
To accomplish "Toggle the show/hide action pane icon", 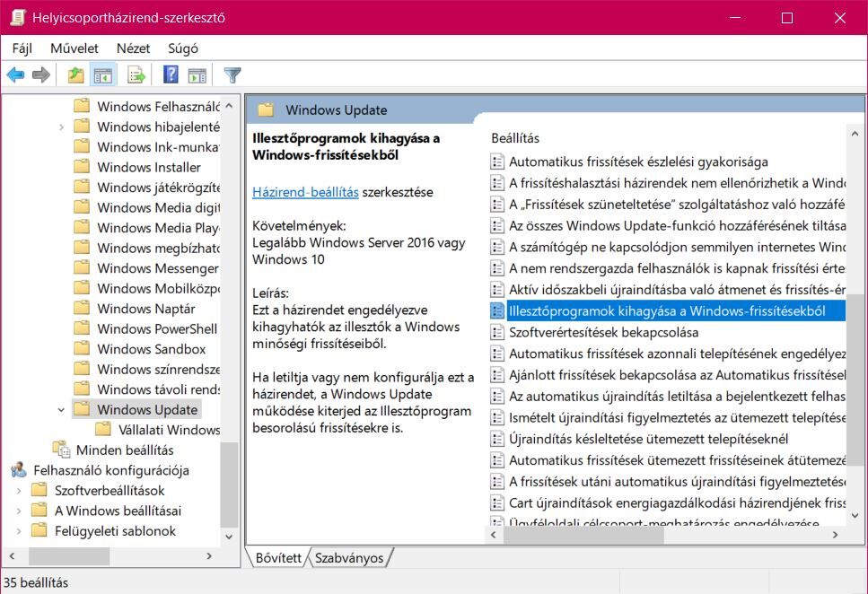I will pos(197,74).
